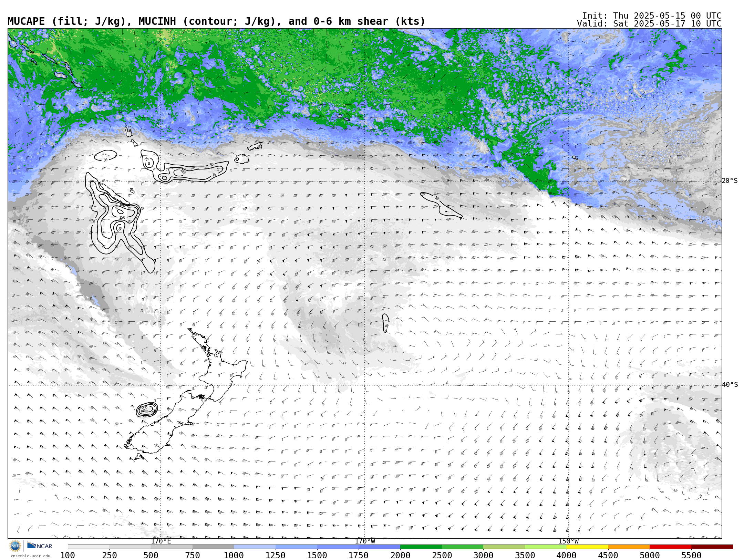Screen dimensions: 744x560
Task: Pick the red 5000–5500 colorbar swatch
Action: tap(670, 547)
